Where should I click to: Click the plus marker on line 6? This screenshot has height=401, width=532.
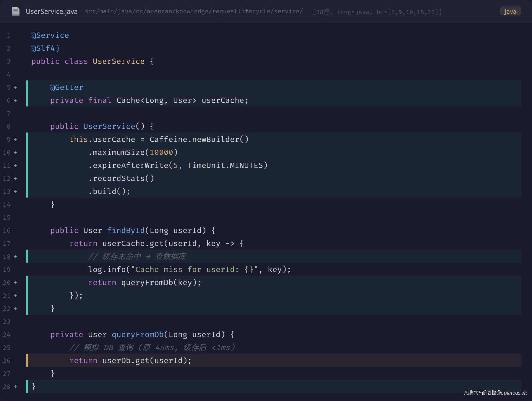point(15,101)
